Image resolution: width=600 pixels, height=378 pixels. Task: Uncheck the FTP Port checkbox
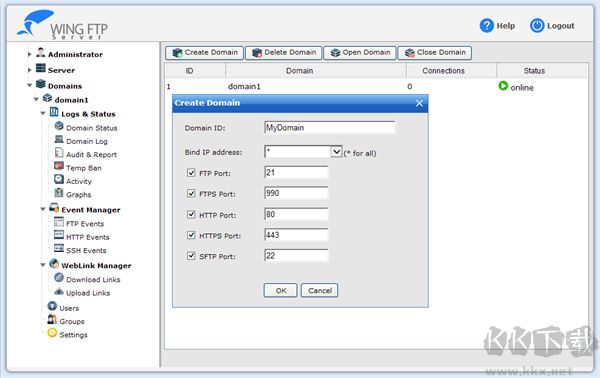[x=191, y=173]
